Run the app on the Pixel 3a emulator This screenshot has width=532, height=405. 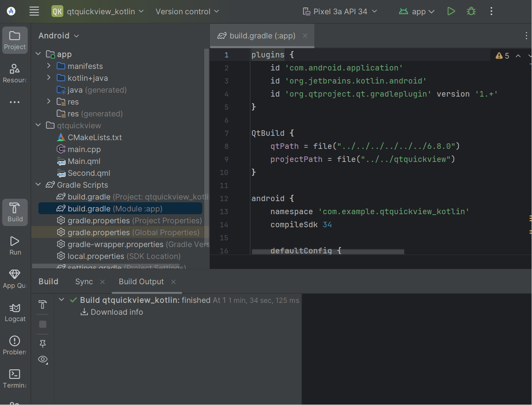(451, 11)
